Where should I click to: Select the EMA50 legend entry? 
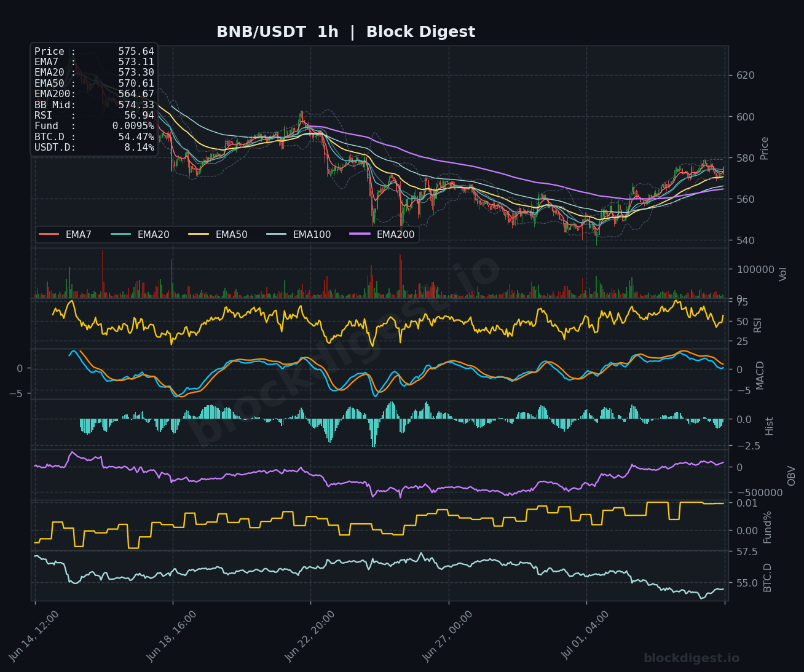[218, 234]
